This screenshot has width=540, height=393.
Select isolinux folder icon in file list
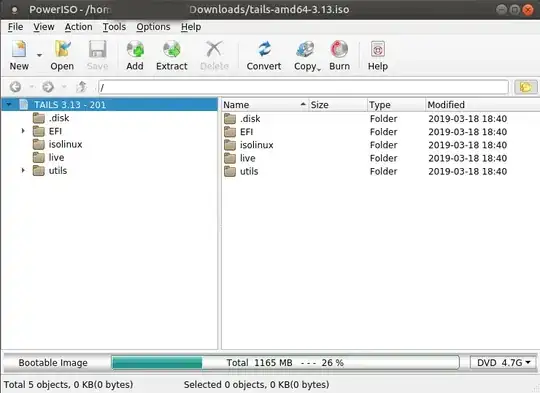(230, 145)
